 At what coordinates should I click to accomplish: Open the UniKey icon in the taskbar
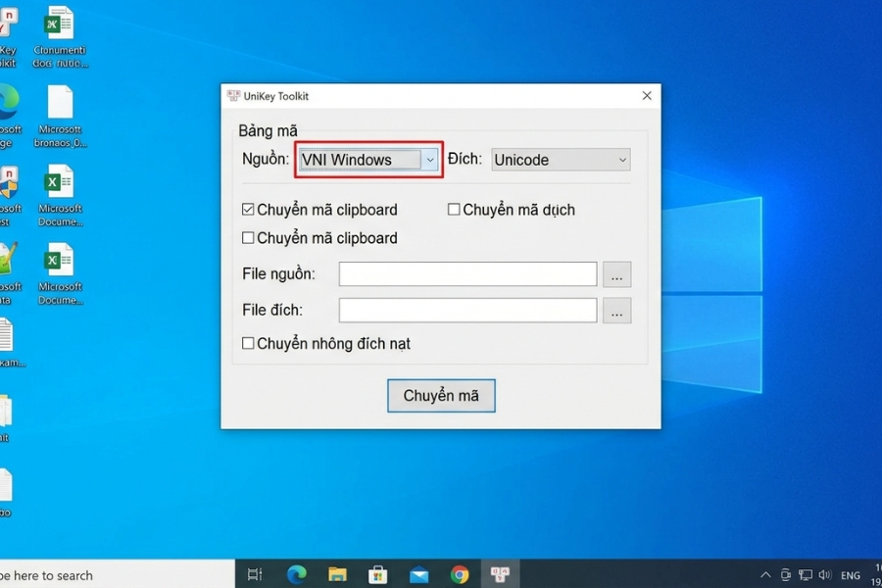(x=500, y=574)
